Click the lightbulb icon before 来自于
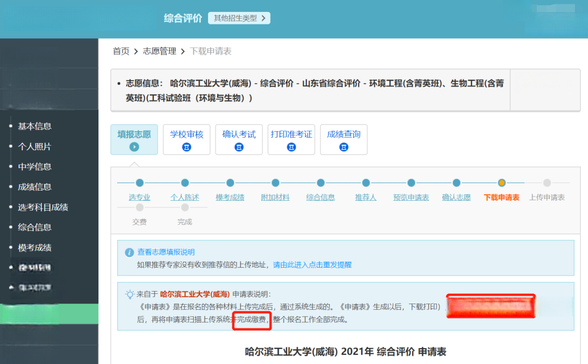Viewport: 588px width, 364px height. coord(130,294)
